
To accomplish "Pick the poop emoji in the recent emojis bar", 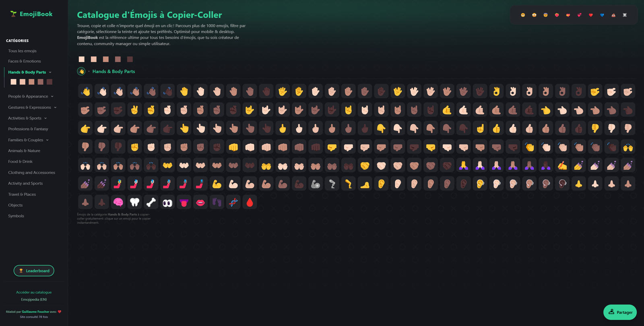I will click(x=613, y=15).
